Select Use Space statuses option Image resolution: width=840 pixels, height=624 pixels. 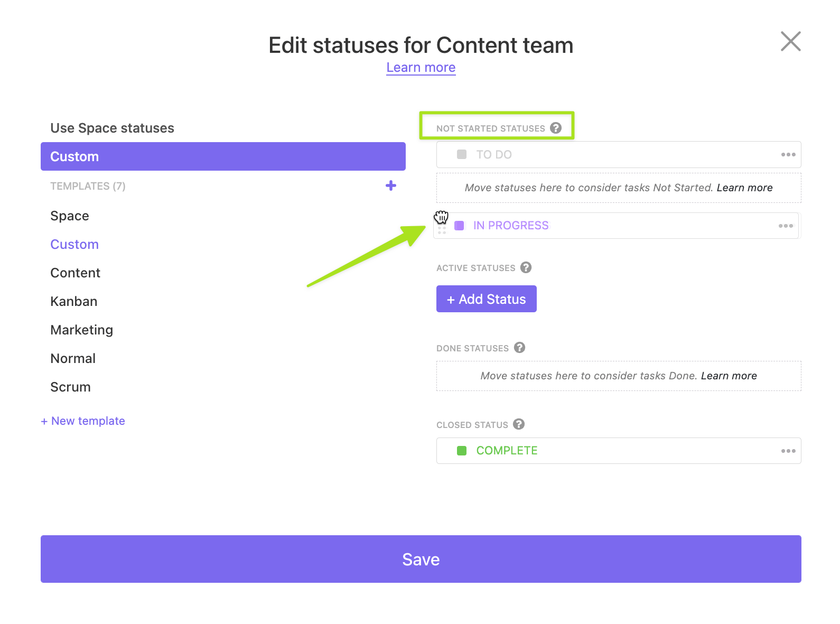[x=112, y=128]
